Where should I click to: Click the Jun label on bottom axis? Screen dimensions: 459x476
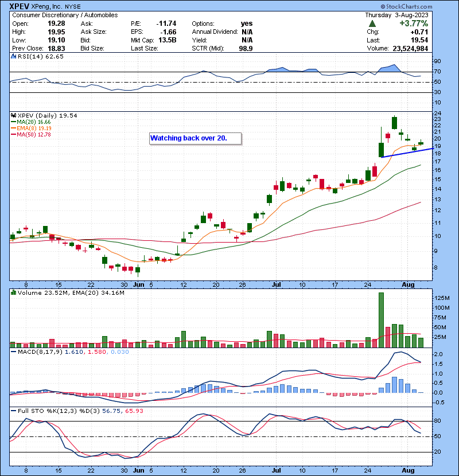click(x=138, y=470)
